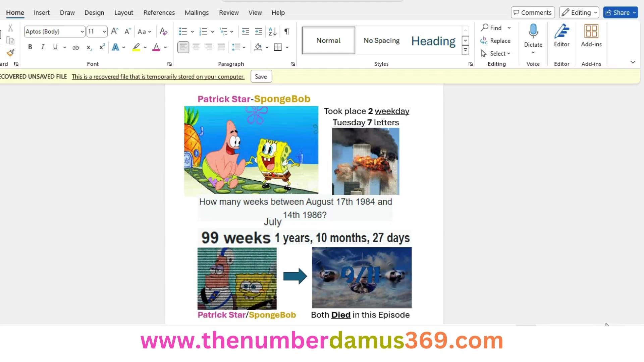Open the font size dropdown
Screen dimensions: 644x362
coord(104,31)
